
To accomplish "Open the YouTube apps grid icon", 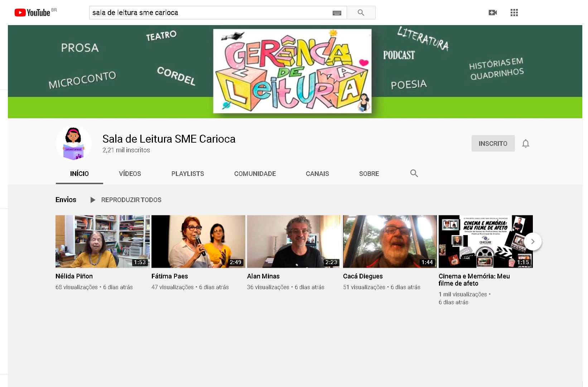I will click(x=514, y=13).
